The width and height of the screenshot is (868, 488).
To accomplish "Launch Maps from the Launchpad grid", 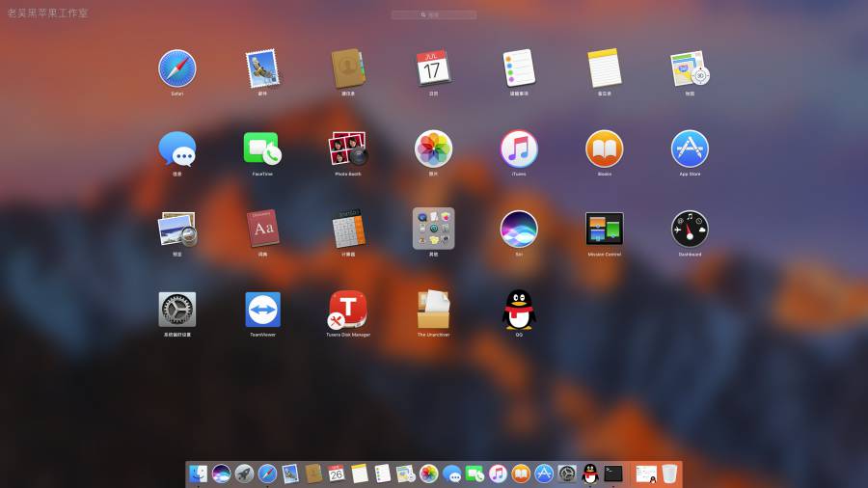I will click(x=690, y=68).
